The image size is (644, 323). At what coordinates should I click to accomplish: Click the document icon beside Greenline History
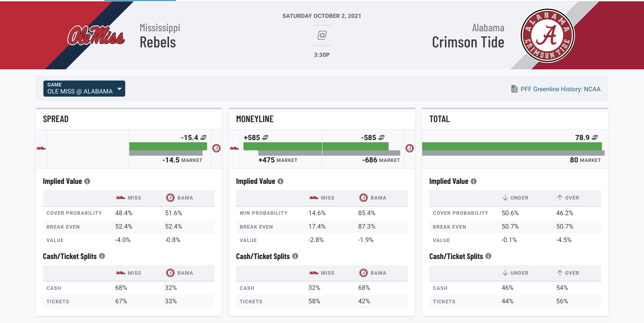(514, 89)
